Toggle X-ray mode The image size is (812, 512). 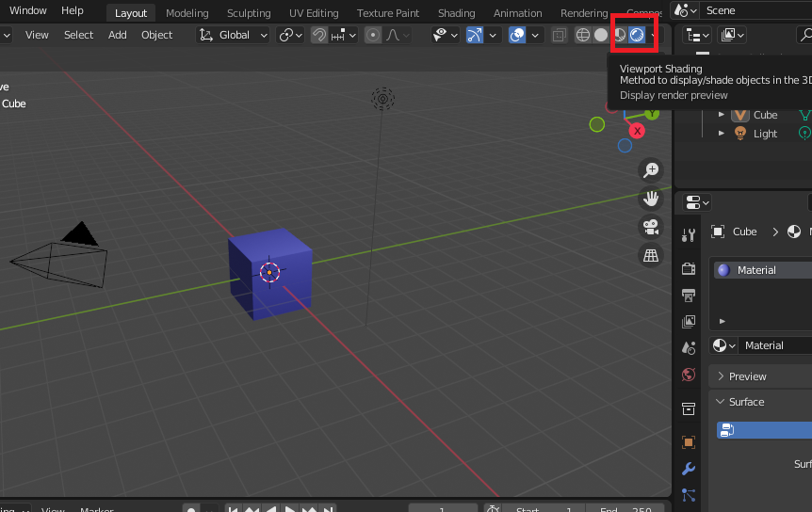click(560, 35)
